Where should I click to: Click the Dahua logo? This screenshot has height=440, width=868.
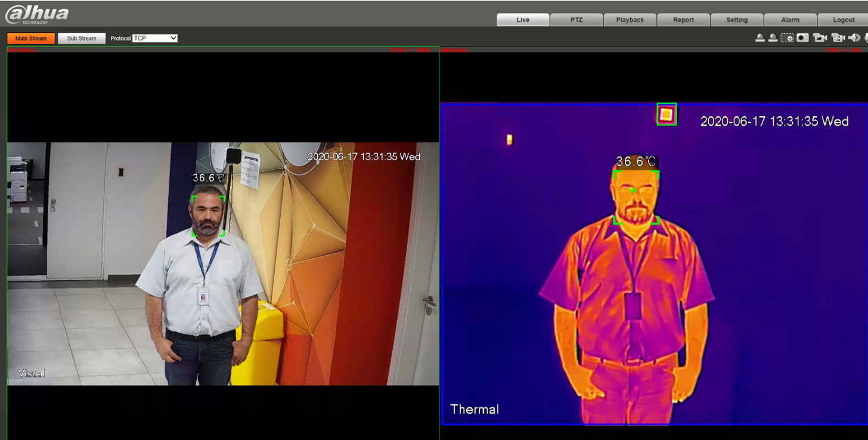pyautogui.click(x=37, y=14)
